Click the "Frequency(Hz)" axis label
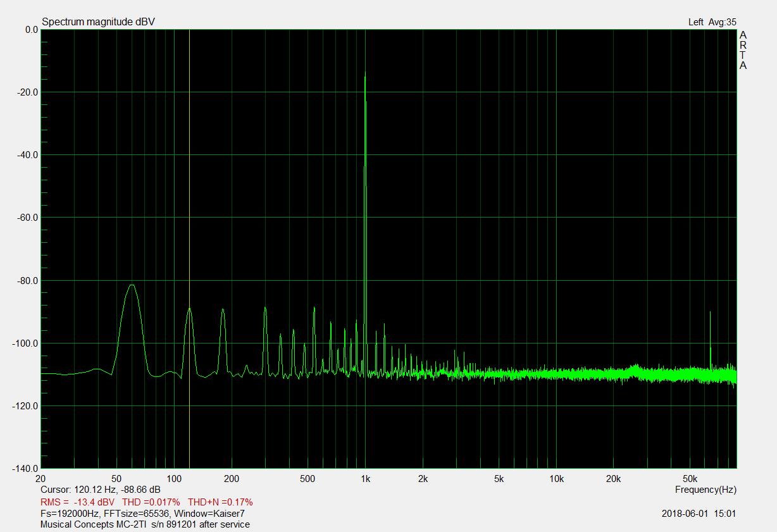This screenshot has height=532, width=777. 706,490
